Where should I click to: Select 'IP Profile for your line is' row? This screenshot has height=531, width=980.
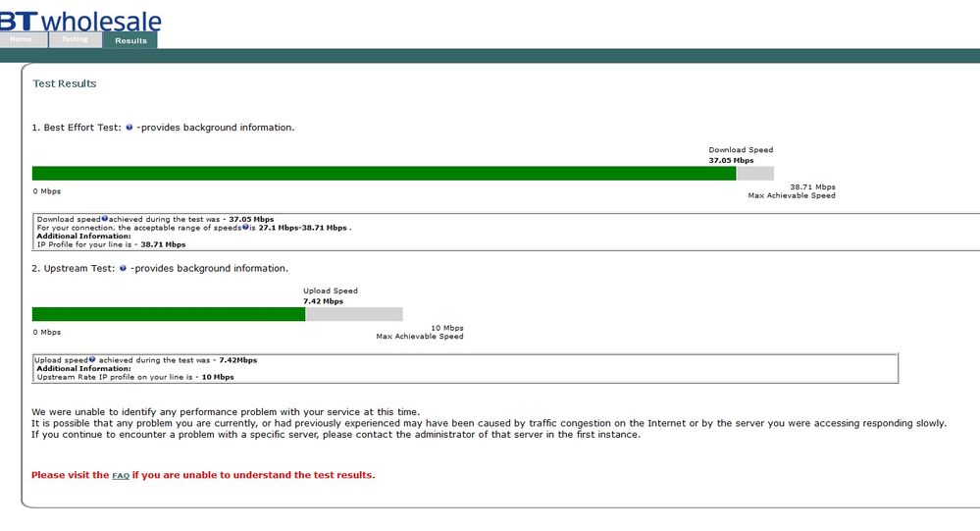pyautogui.click(x=111, y=244)
